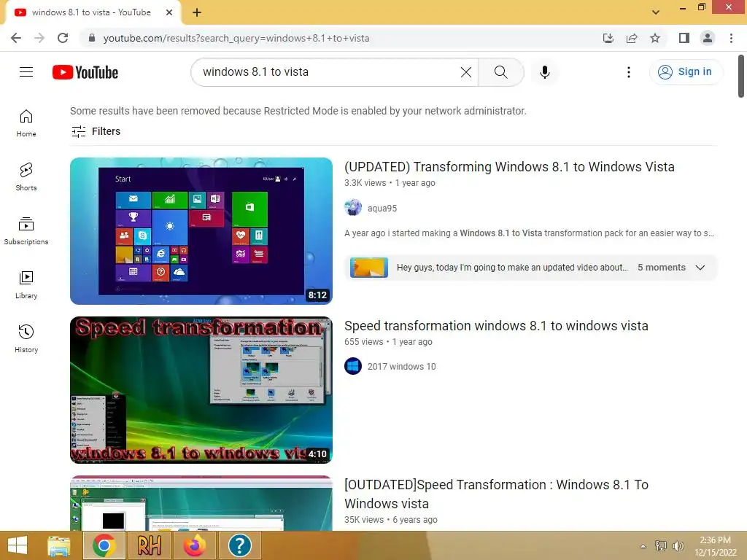
Task: Expand the tab search chevron
Action: point(656,12)
